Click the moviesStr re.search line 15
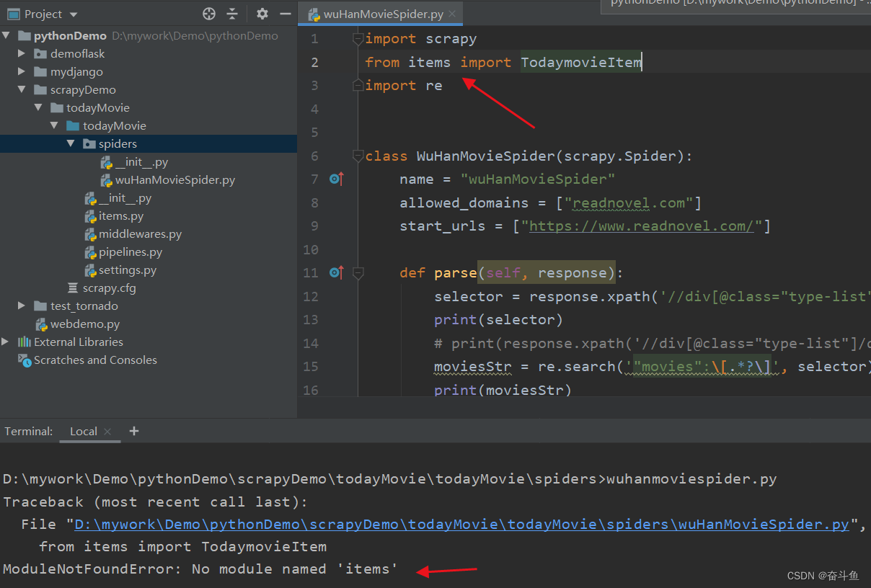The height and width of the screenshot is (588, 871). pyautogui.click(x=652, y=366)
